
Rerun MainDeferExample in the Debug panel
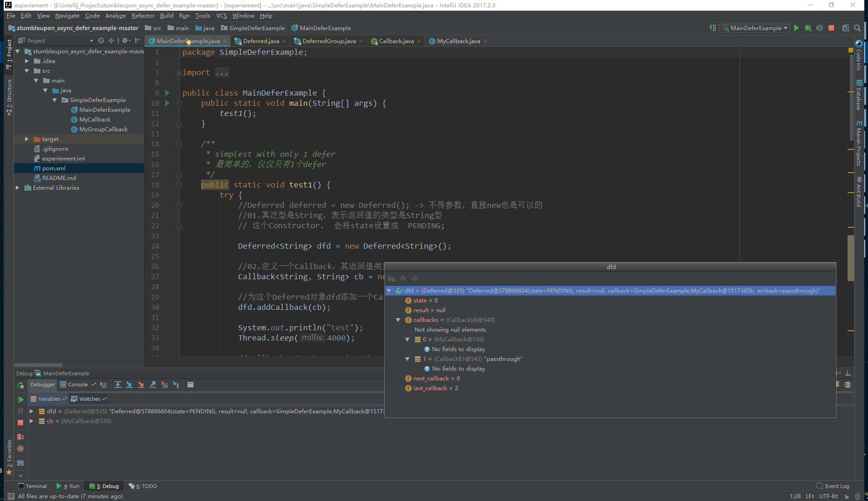20,385
